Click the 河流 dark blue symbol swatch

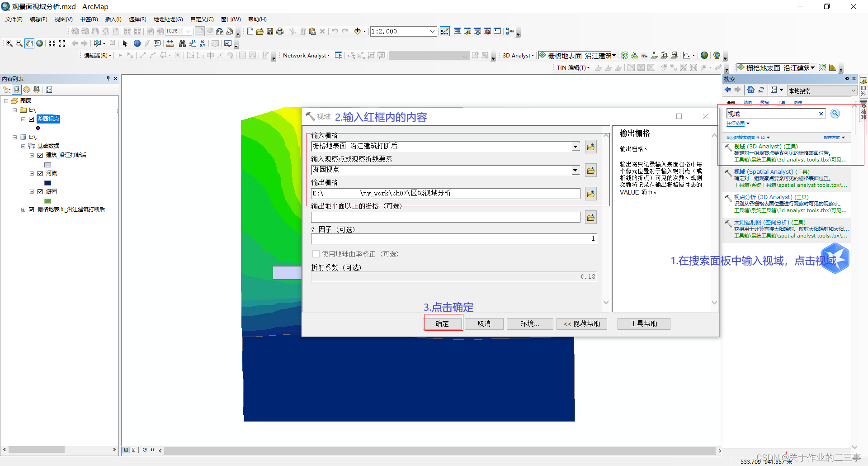coord(47,183)
